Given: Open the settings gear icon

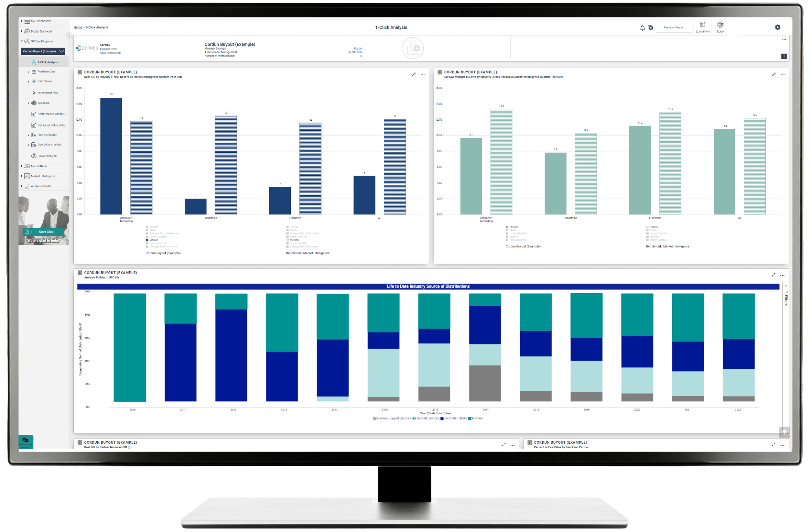Looking at the screenshot, I should [777, 27].
